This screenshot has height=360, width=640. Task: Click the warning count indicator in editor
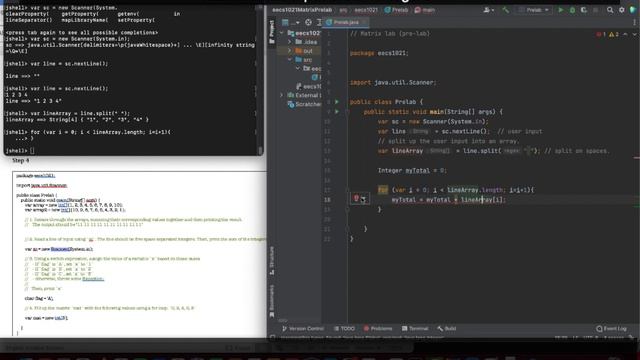click(613, 34)
